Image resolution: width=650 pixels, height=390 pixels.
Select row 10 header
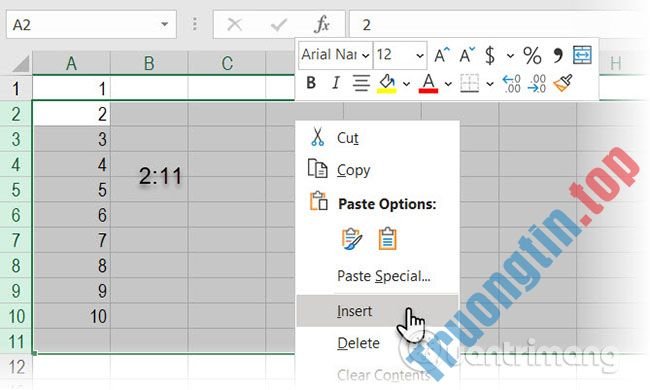(16, 316)
